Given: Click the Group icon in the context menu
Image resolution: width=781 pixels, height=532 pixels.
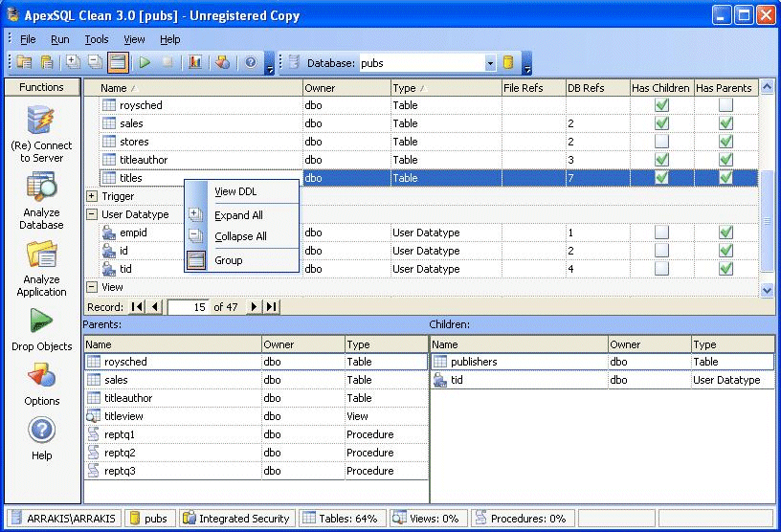Looking at the screenshot, I should pos(196,260).
